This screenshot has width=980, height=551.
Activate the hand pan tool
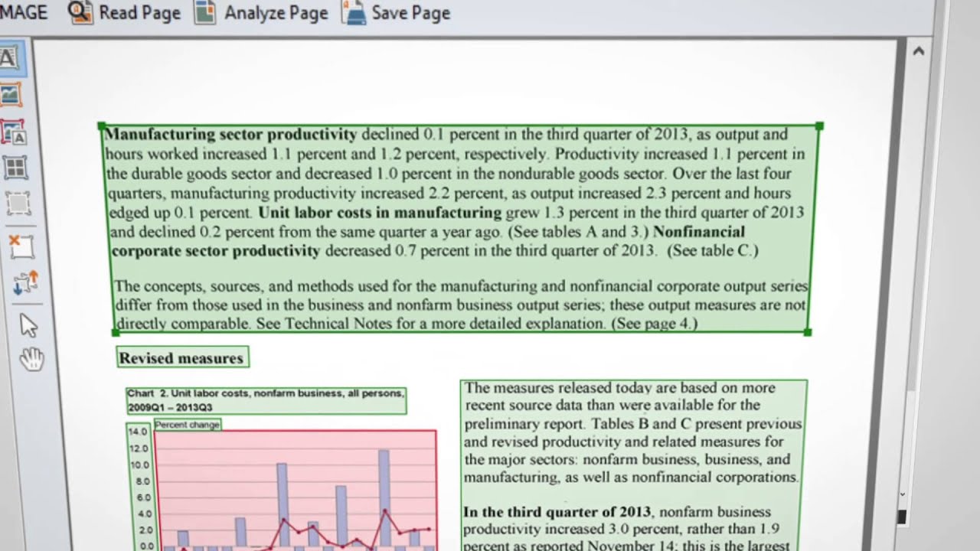(x=32, y=358)
